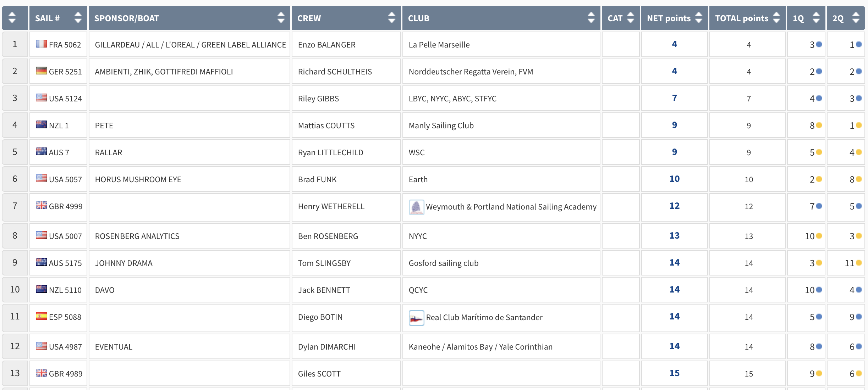Open crew name Riley GIBBS
Image resolution: width=868 pixels, height=390 pixels.
(318, 99)
